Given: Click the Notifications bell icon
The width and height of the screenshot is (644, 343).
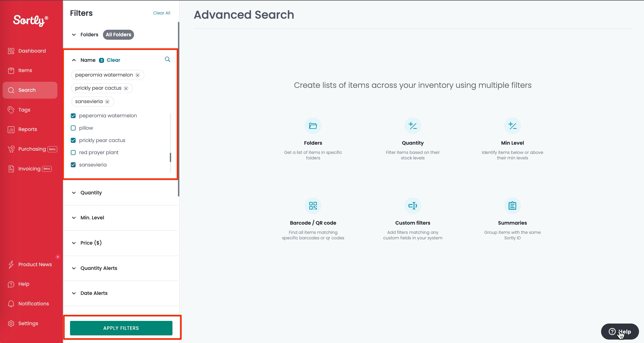Looking at the screenshot, I should tap(11, 304).
